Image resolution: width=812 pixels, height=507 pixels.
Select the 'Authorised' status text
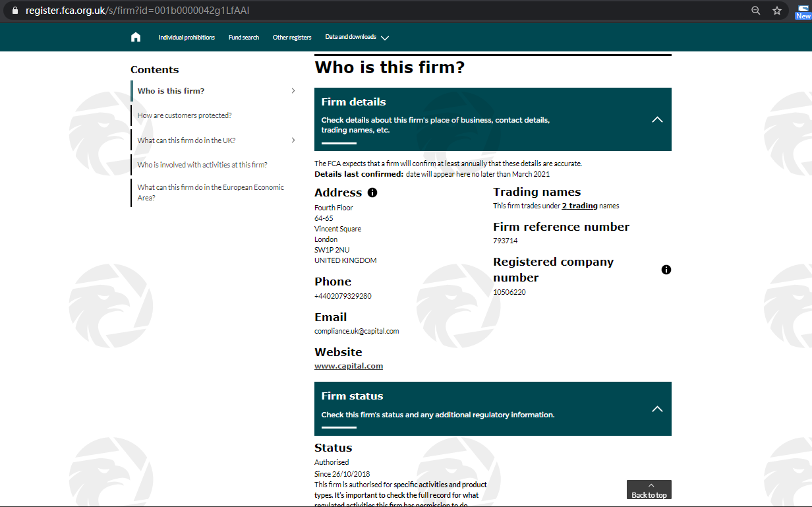pos(332,462)
